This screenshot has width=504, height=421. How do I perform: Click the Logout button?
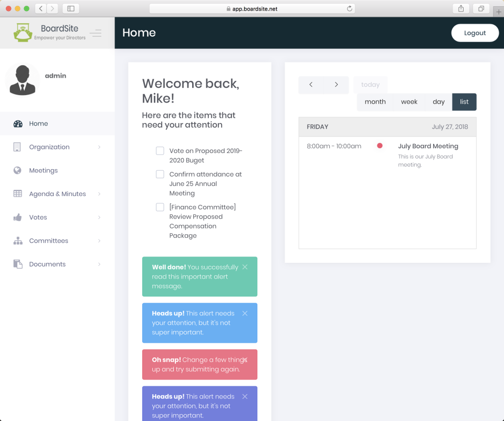coord(475,33)
